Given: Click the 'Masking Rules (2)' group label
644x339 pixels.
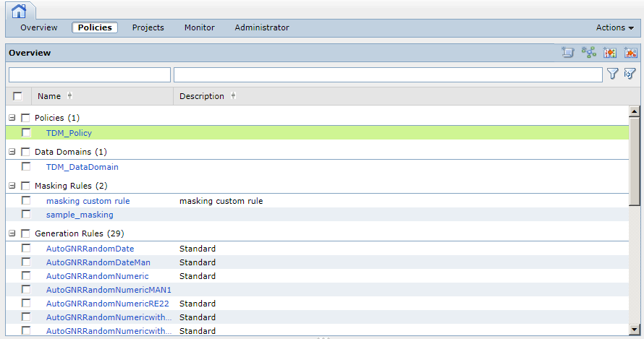Looking at the screenshot, I should click(x=71, y=186).
